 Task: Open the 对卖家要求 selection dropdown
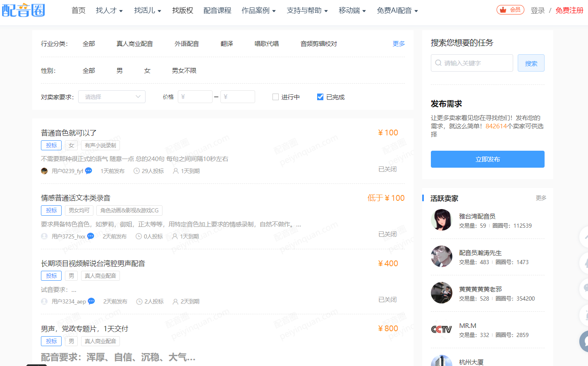tap(112, 96)
